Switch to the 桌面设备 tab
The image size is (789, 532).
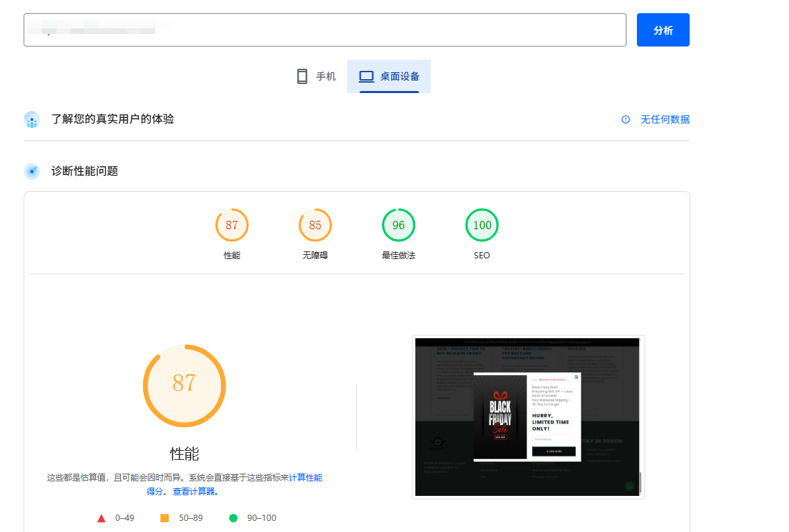point(389,76)
